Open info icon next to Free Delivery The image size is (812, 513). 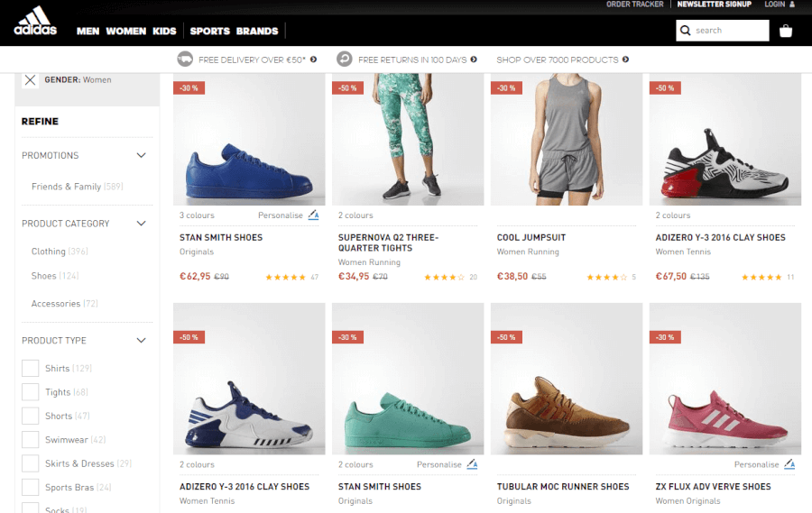(x=313, y=60)
